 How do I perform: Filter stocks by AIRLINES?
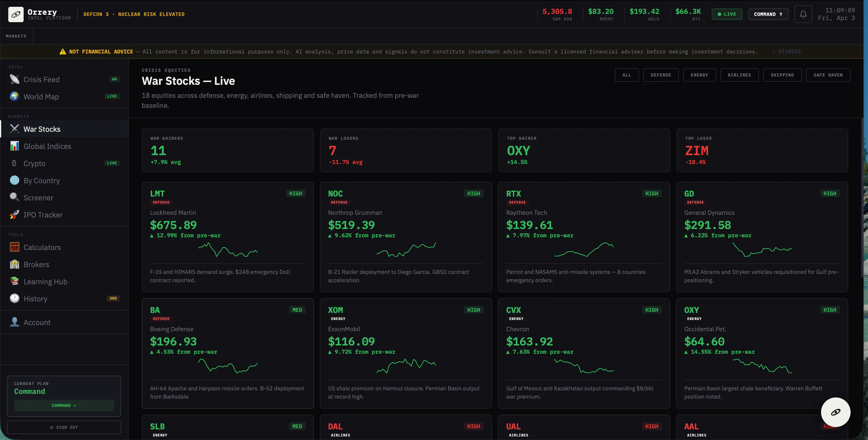739,75
